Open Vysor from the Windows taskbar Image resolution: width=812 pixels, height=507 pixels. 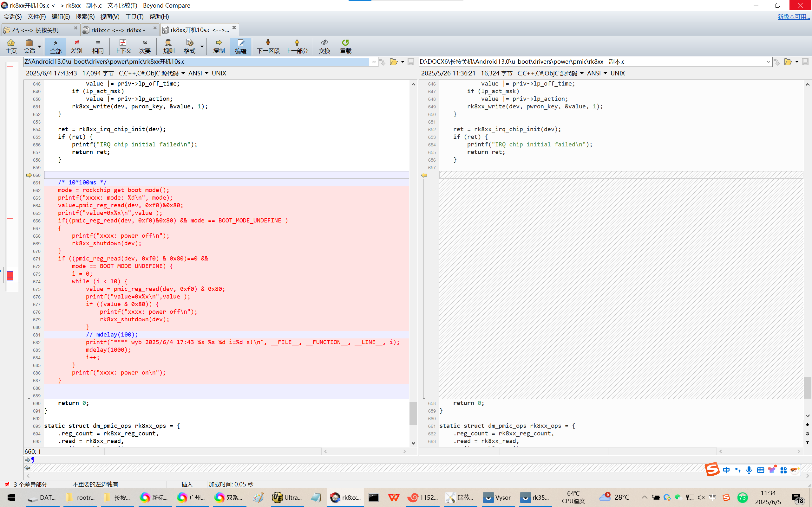[x=498, y=497]
